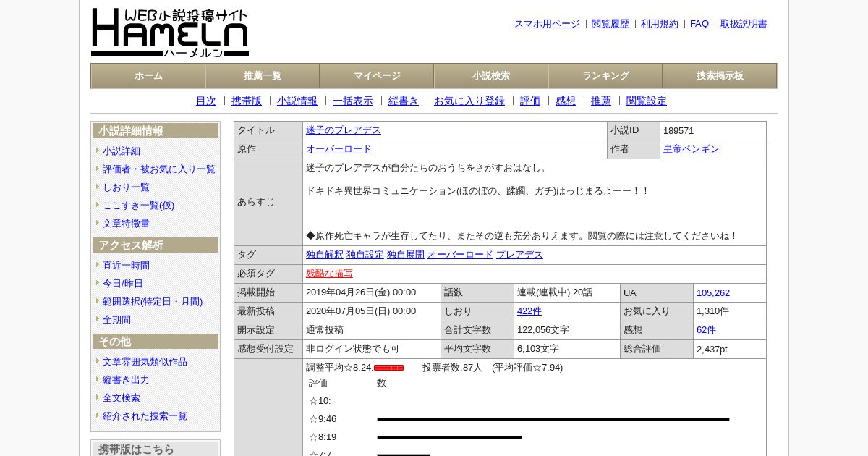Open 利用規約 link
The width and height of the screenshot is (868, 456).
(660, 24)
